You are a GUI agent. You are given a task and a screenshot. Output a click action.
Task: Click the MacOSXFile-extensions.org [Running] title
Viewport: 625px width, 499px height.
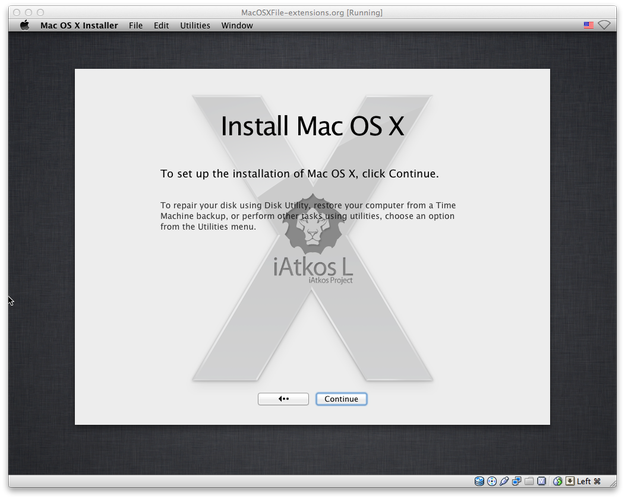[x=312, y=12]
